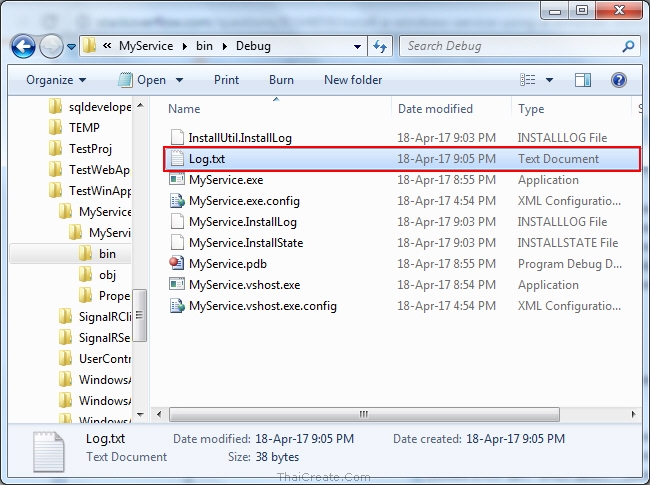Open the Organize menu
Screen dimensions: 650x485
tap(56, 80)
